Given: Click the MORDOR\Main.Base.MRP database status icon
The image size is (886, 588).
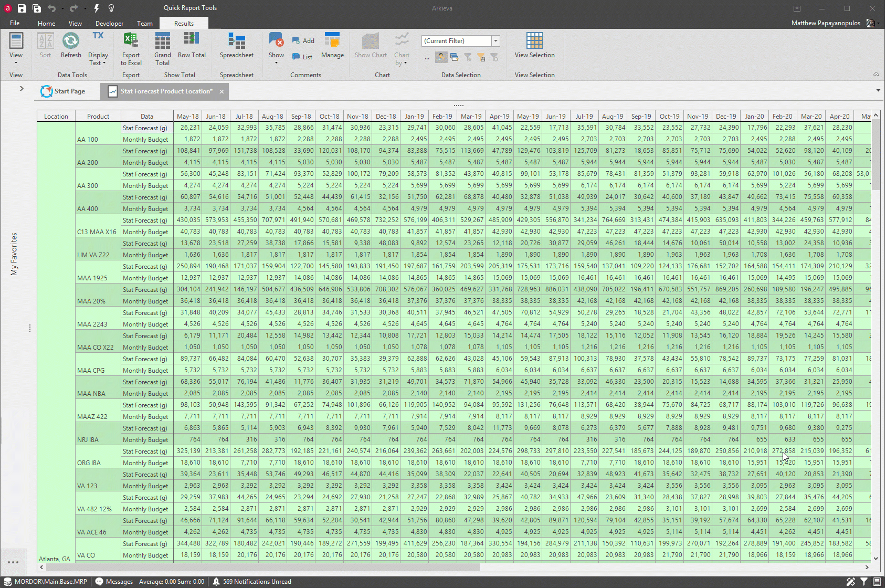Looking at the screenshot, I should (8, 581).
